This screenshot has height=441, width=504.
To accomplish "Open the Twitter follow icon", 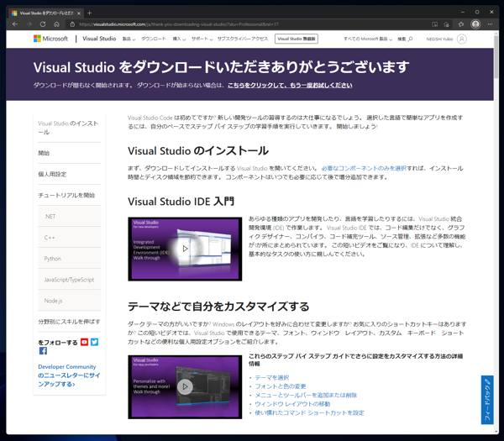I will point(94,342).
